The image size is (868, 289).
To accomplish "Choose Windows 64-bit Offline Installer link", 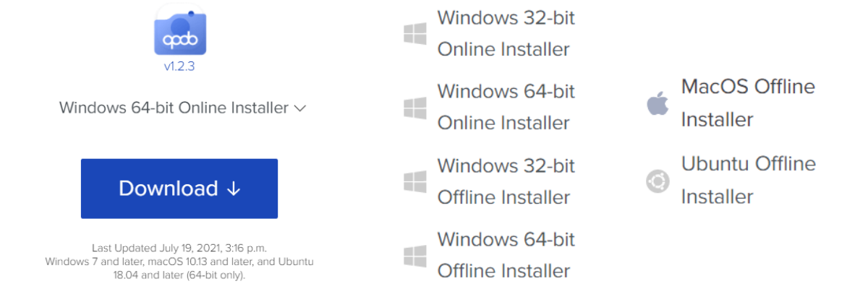I will 506,254.
